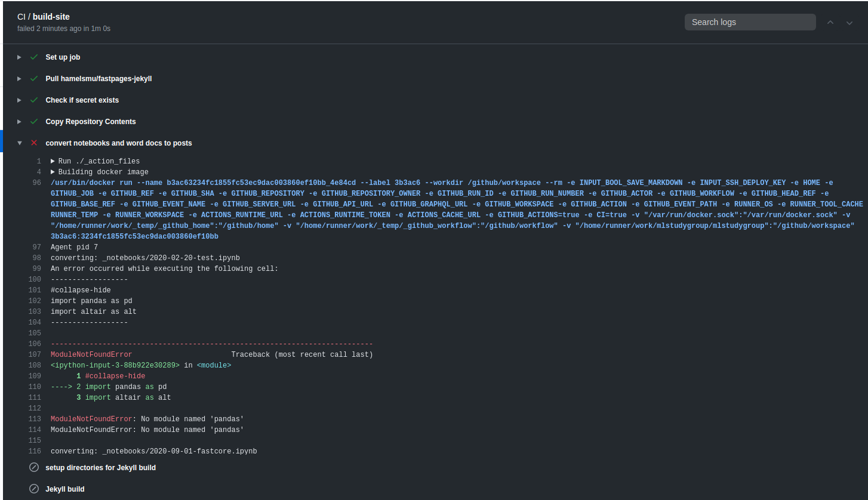
Task: Click the checkmark beside Check if secret exists
Action: (x=34, y=100)
